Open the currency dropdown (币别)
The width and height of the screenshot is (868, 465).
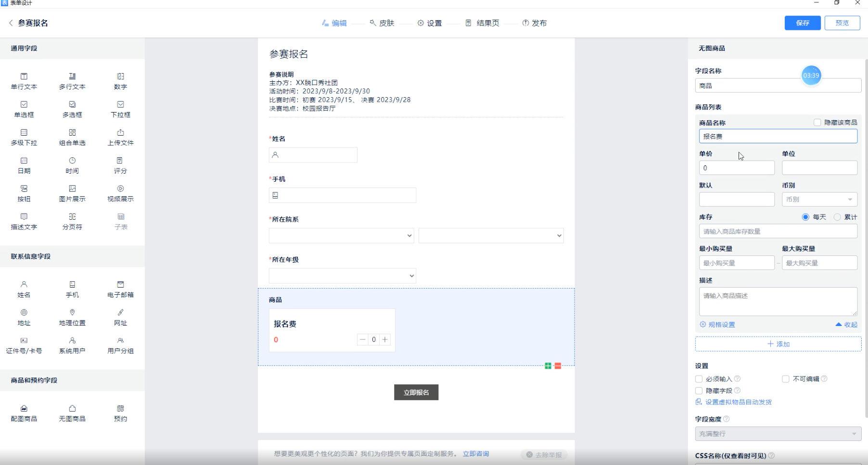(819, 200)
